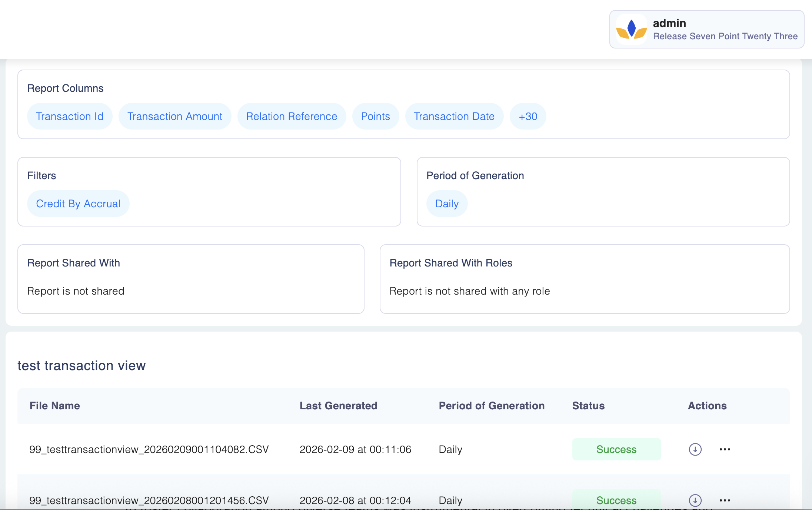Download the 20260208 CSV report file
The image size is (812, 510).
[x=695, y=500]
